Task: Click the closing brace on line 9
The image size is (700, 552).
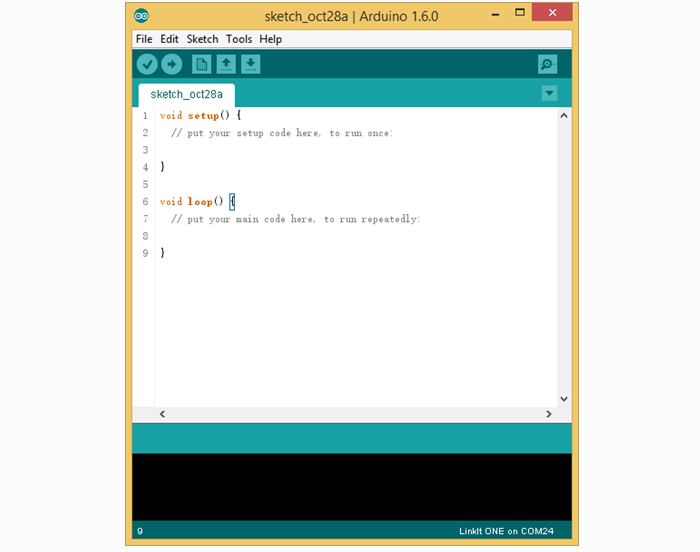Action: [162, 253]
